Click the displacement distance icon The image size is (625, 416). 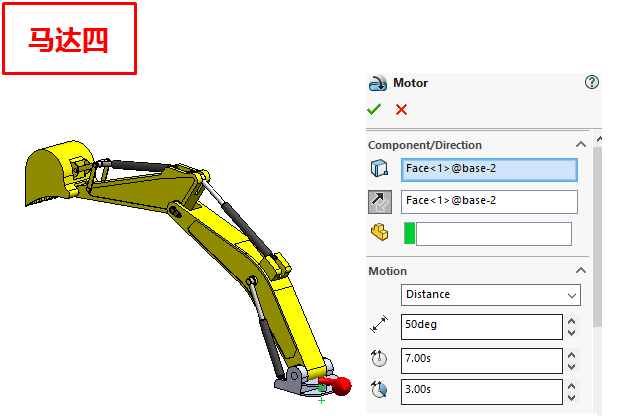point(379,324)
